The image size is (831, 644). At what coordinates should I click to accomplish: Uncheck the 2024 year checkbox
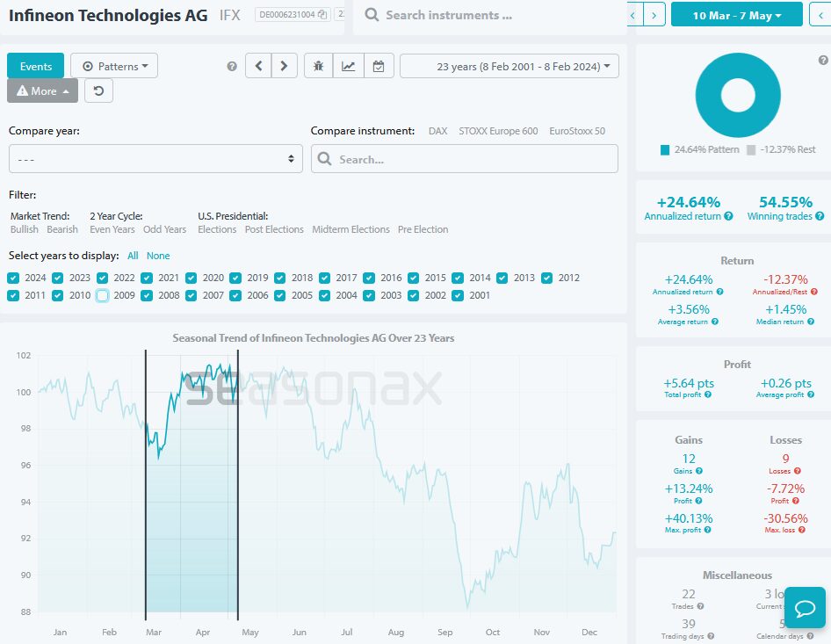(13, 279)
